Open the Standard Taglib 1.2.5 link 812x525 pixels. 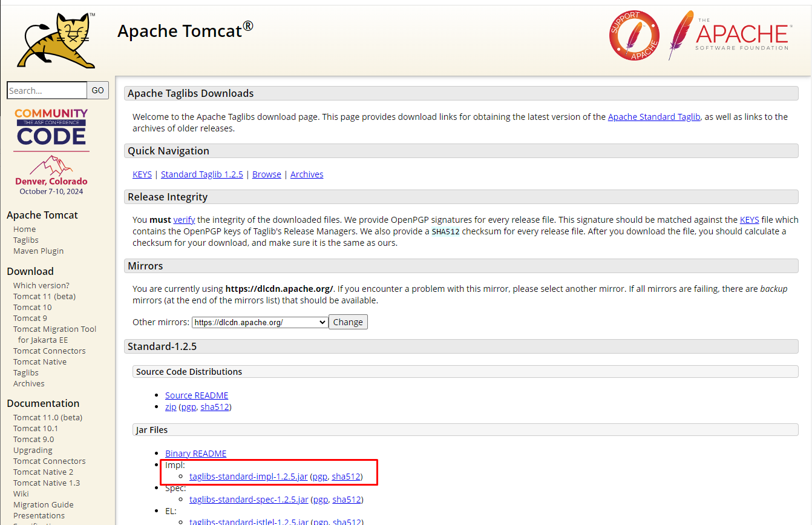pyautogui.click(x=201, y=174)
